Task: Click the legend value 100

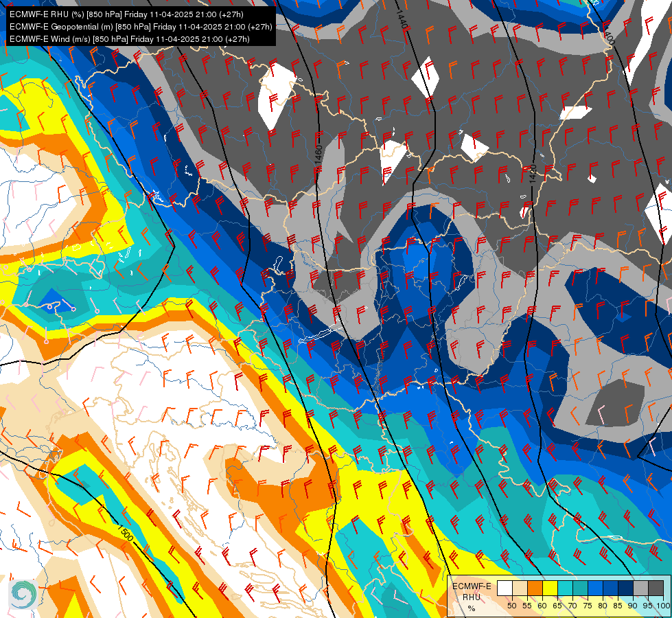Action: coord(664,606)
